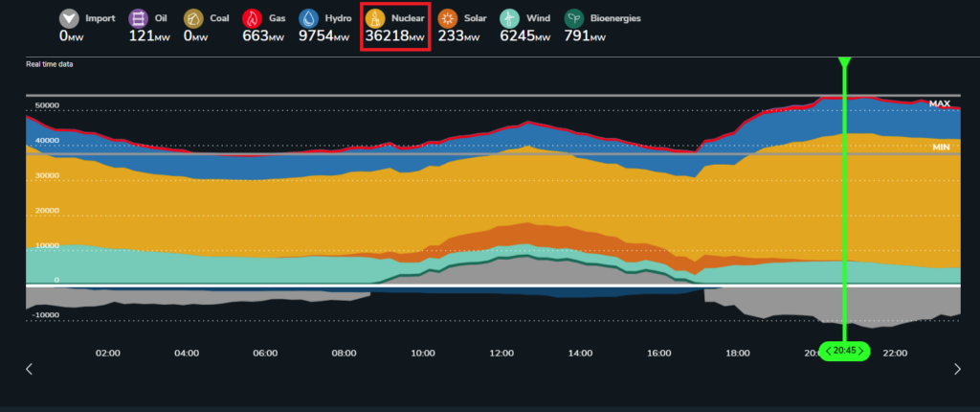Step time forward on 20:45 marker

click(x=860, y=352)
